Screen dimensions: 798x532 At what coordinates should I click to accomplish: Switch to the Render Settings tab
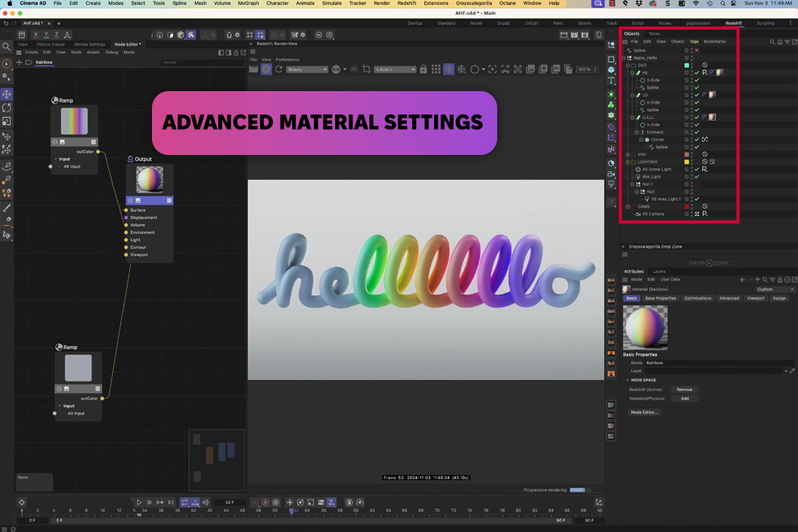click(x=90, y=44)
